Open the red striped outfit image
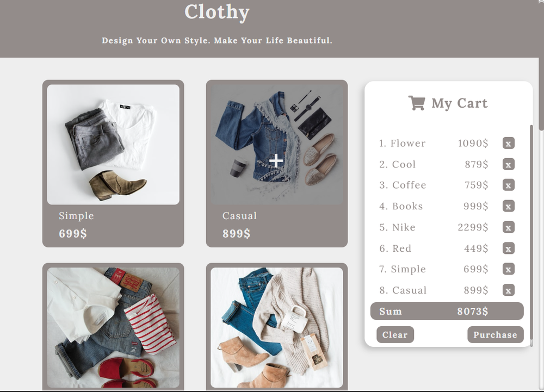The image size is (544, 392). click(113, 327)
